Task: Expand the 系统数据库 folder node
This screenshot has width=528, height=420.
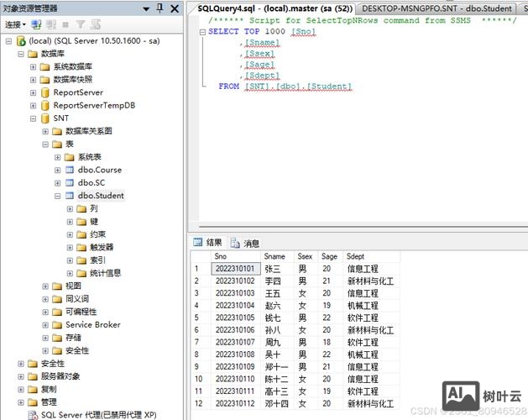Action: (x=33, y=66)
